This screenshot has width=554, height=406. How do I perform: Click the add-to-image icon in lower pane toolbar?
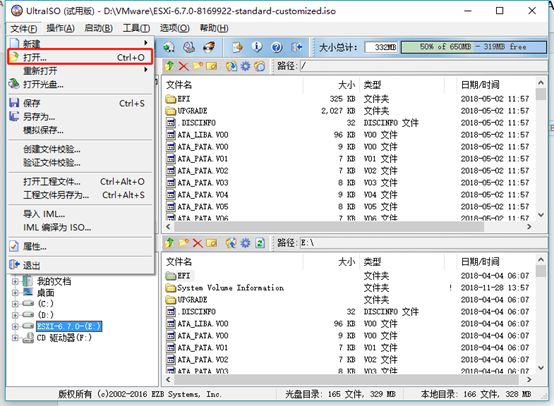tap(231, 243)
